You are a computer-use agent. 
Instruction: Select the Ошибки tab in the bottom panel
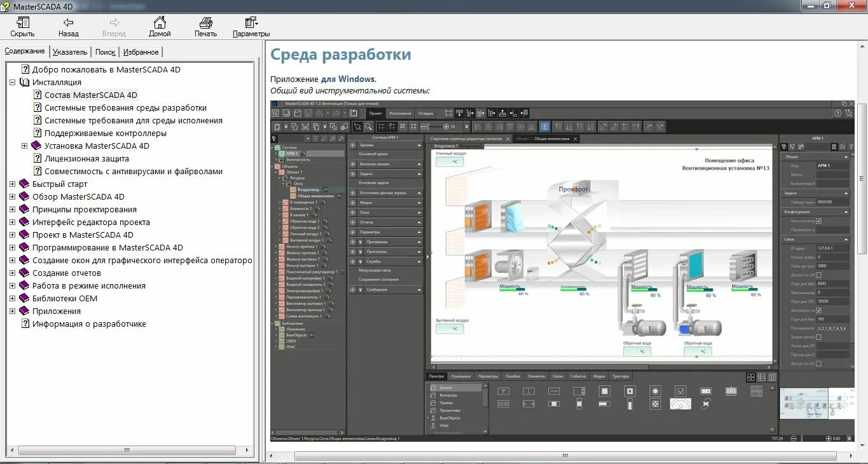[x=513, y=376]
